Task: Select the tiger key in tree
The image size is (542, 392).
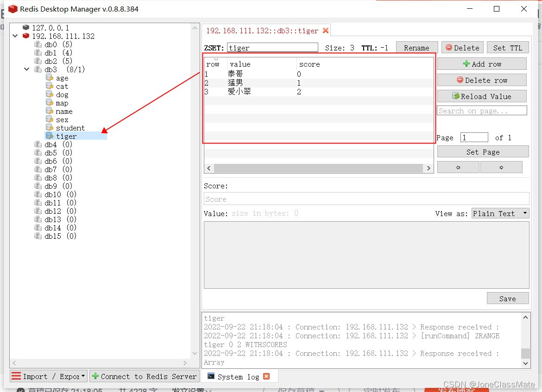Action: point(66,136)
